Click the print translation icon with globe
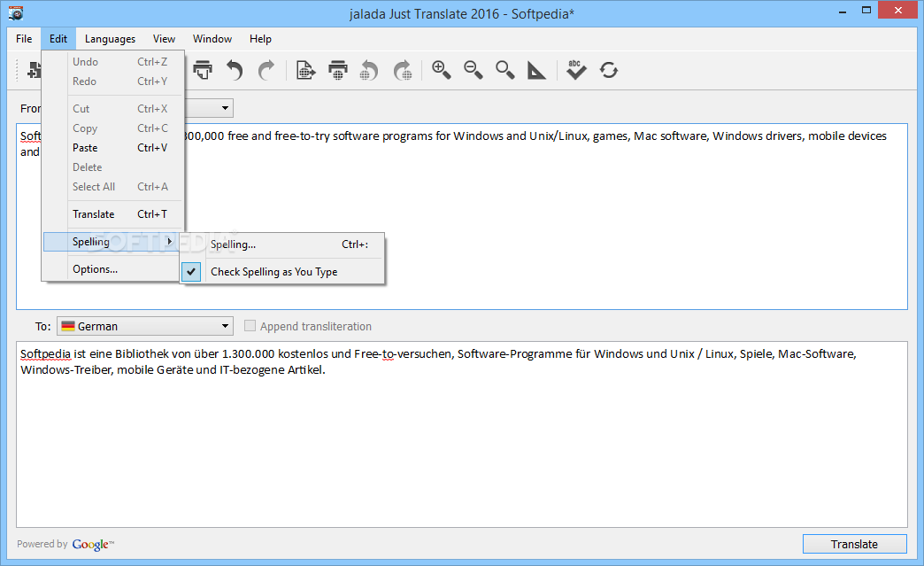The height and width of the screenshot is (566, 924). click(338, 70)
